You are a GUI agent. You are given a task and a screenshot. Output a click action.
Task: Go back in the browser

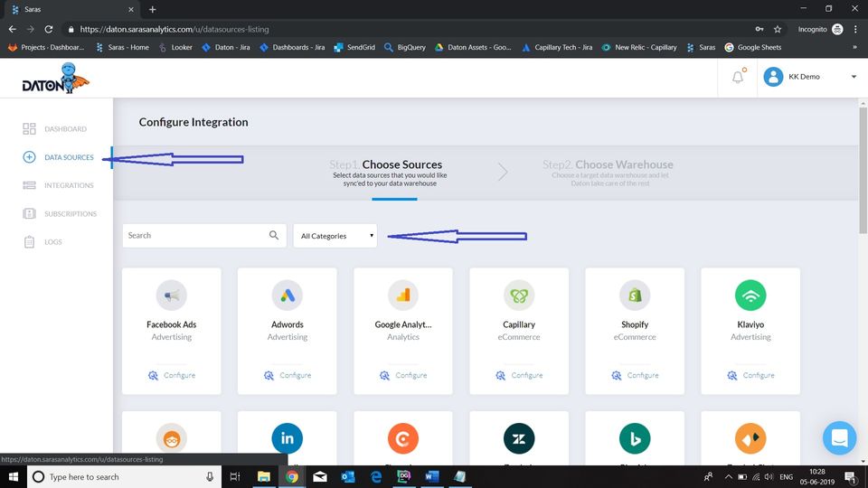click(12, 29)
